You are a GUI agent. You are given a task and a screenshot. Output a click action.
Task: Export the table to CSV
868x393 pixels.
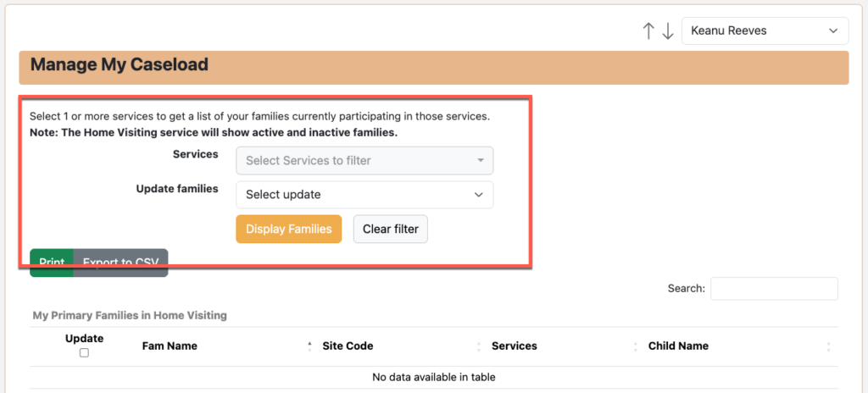click(121, 263)
